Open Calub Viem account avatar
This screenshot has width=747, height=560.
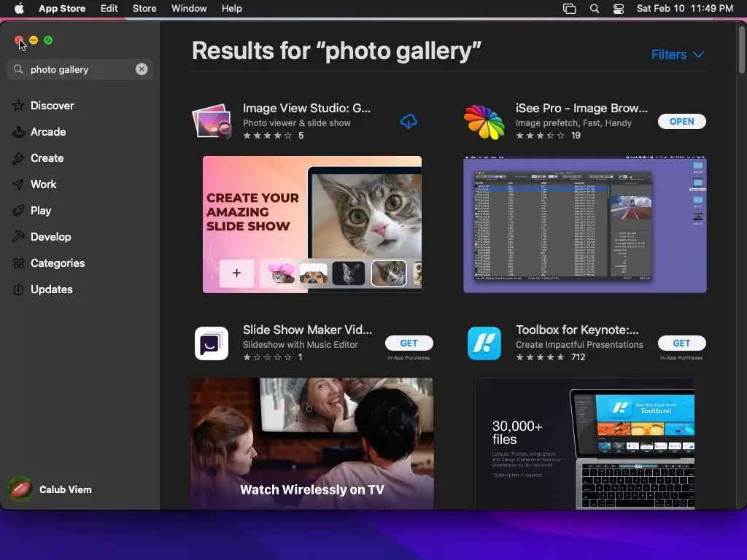point(20,489)
